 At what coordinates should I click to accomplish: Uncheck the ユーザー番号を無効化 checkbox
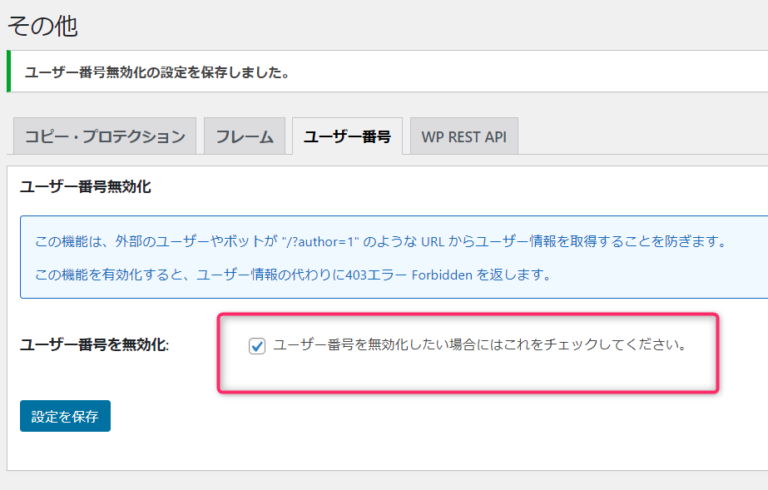tap(257, 346)
